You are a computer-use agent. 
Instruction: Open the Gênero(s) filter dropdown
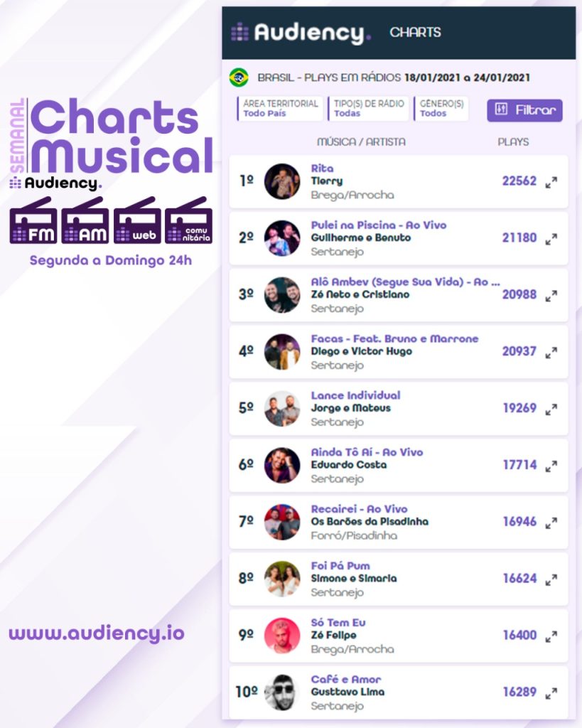coord(441,109)
